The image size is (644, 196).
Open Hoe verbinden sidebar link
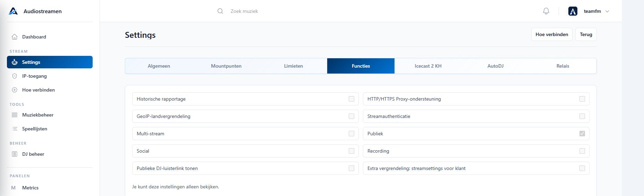[50, 90]
